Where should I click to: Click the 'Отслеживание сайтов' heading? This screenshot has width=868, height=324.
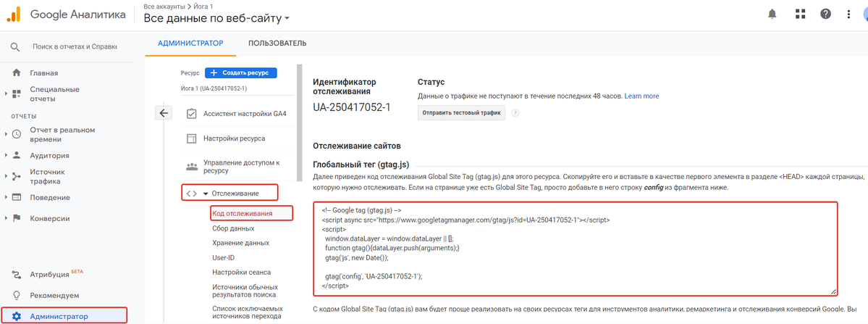(357, 146)
